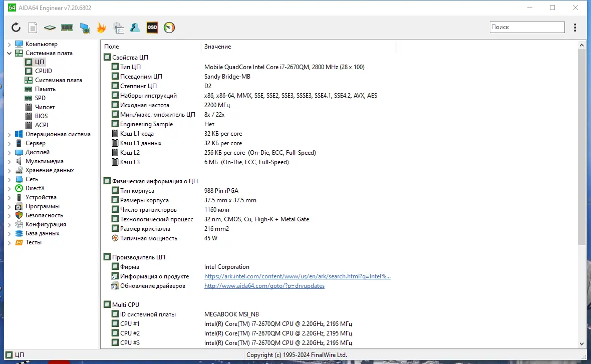Click the status bar copyright FinalWire text
Image resolution: width=591 pixels, height=364 pixels.
tap(297, 355)
